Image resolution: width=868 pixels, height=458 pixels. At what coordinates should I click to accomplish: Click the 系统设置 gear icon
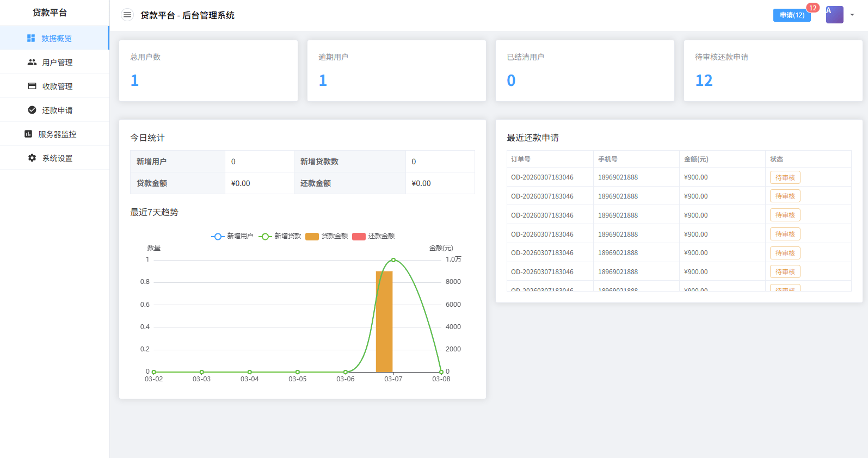click(x=32, y=158)
